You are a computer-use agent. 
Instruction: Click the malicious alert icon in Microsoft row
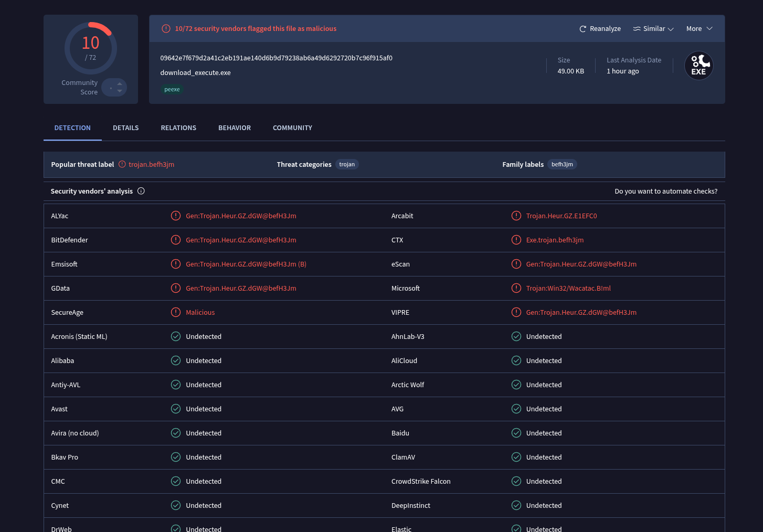(516, 288)
